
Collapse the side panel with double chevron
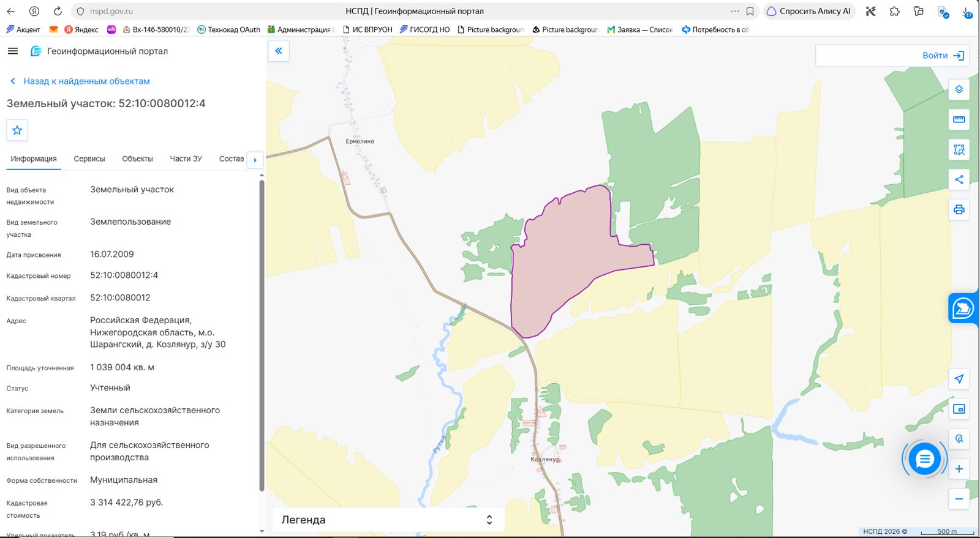coord(279,51)
